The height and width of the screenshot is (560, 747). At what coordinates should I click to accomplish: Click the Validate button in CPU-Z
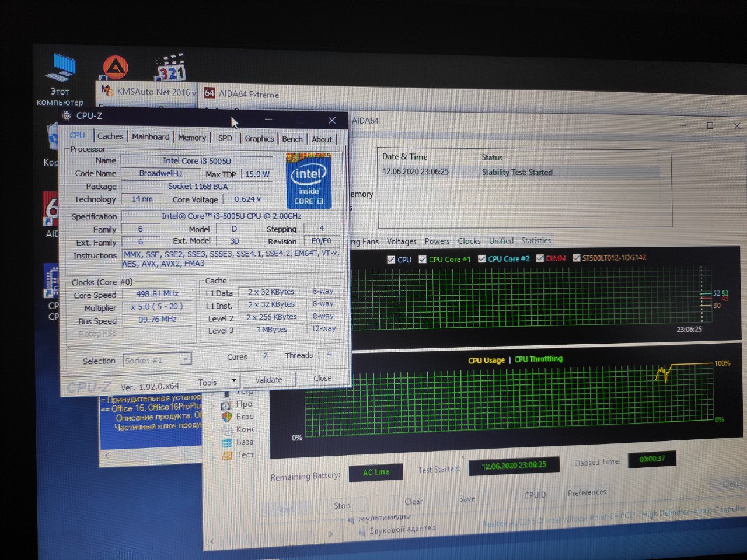(x=268, y=380)
